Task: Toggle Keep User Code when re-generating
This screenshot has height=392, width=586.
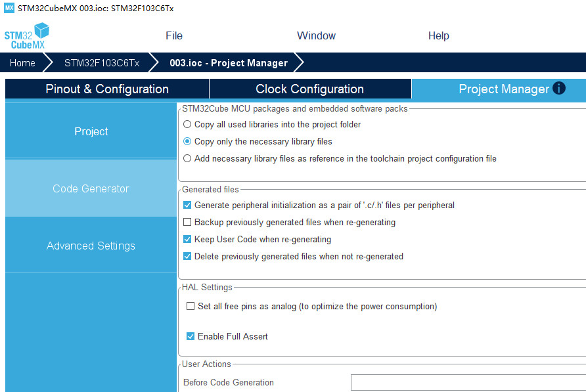Action: coord(187,239)
